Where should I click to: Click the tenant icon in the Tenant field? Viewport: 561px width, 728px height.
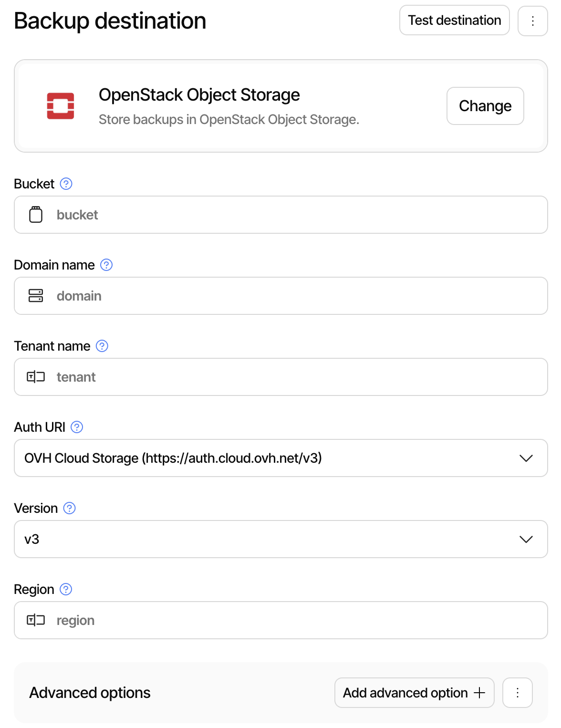[x=35, y=377]
